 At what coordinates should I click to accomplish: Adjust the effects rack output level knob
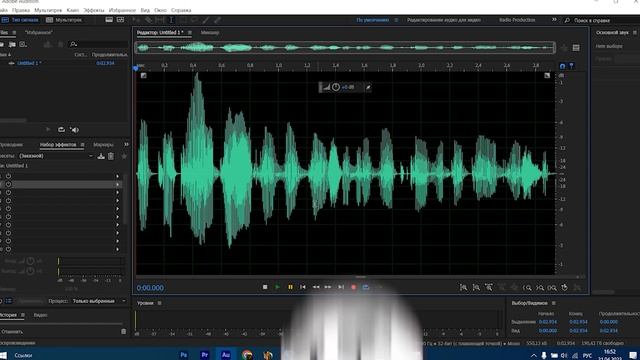30,271
